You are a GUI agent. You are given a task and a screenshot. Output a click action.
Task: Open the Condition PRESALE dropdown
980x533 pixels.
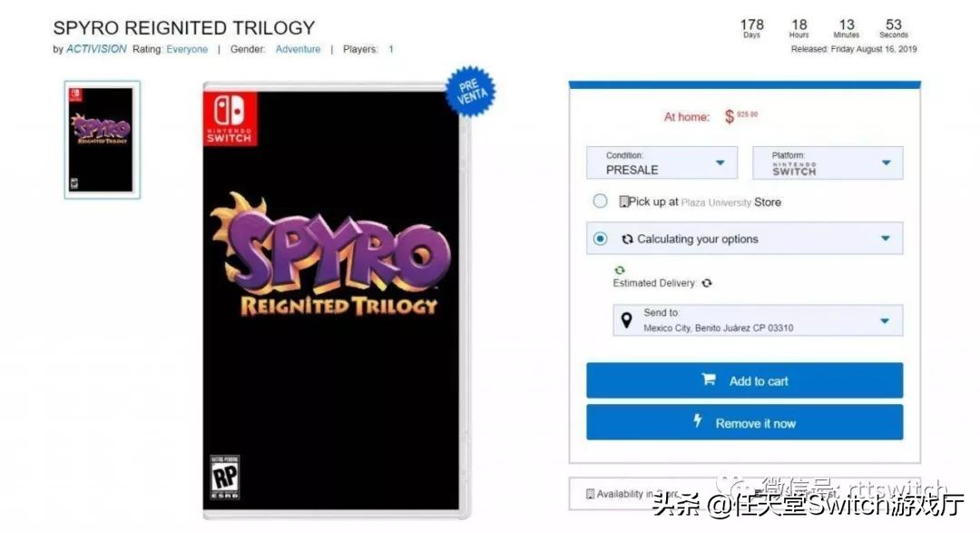(661, 163)
